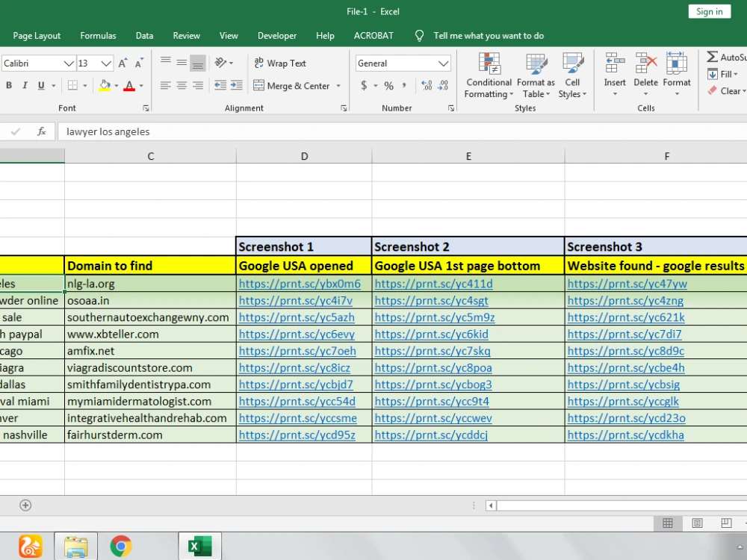Apply the yellow fill color
The image size is (747, 560).
coord(105,86)
